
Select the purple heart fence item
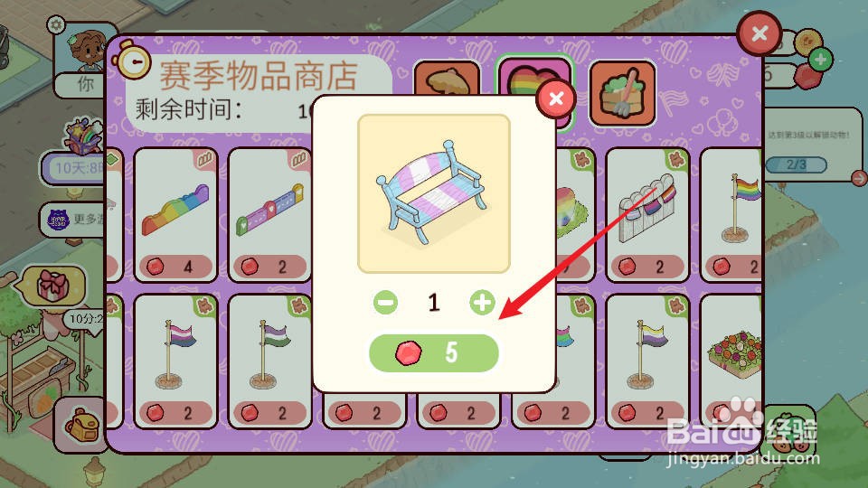270,215
